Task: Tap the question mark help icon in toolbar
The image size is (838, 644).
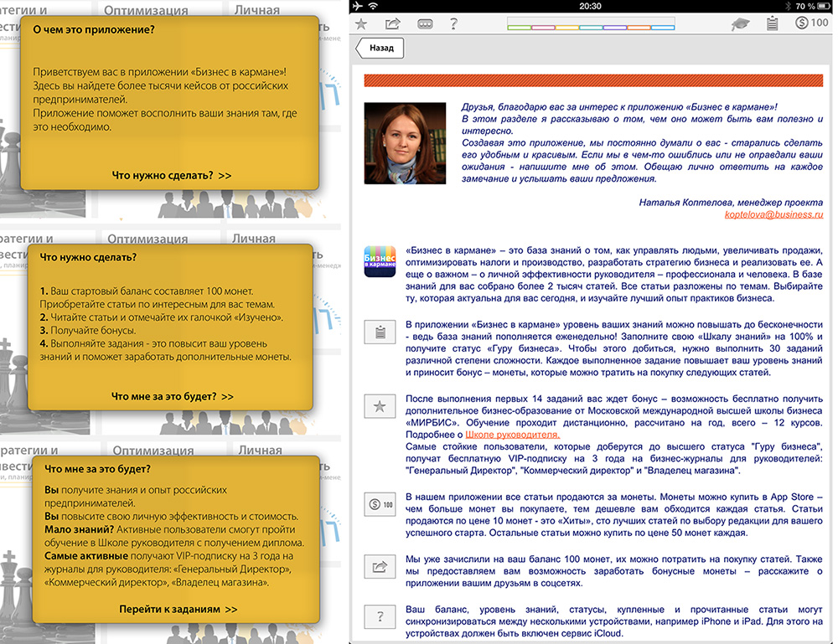Action: tap(453, 23)
